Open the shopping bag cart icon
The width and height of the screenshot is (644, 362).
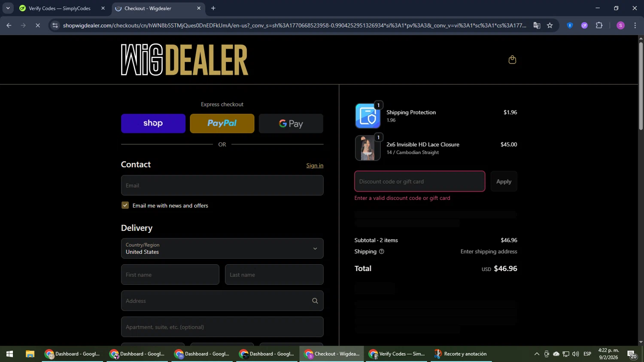512,60
